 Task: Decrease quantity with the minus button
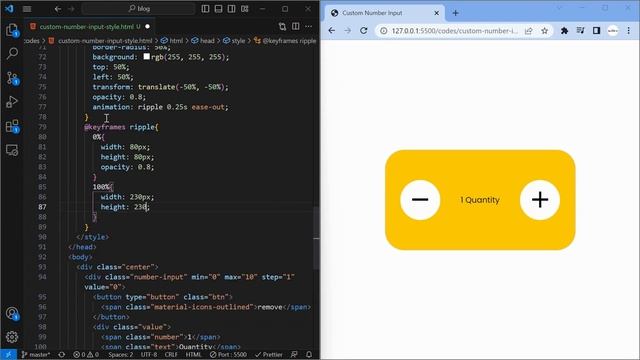[x=420, y=200]
